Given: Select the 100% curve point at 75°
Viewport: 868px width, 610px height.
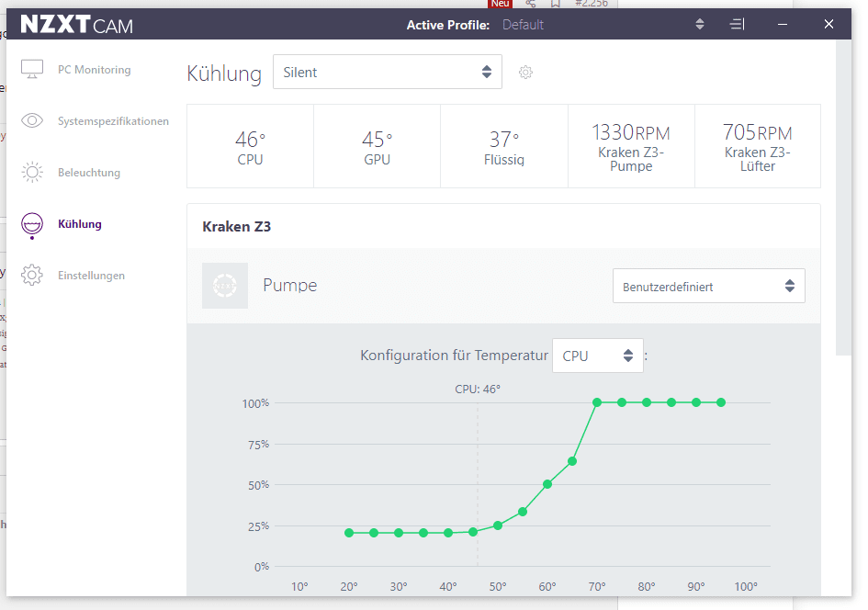Looking at the screenshot, I should (622, 402).
